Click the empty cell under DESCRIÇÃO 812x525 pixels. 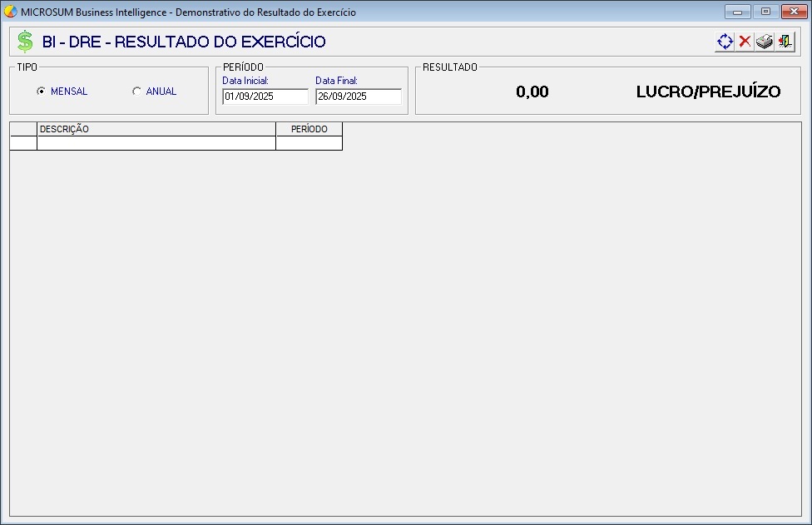[156, 143]
